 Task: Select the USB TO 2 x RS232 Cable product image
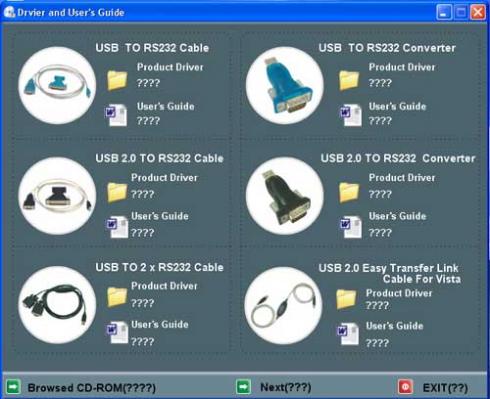[57, 305]
